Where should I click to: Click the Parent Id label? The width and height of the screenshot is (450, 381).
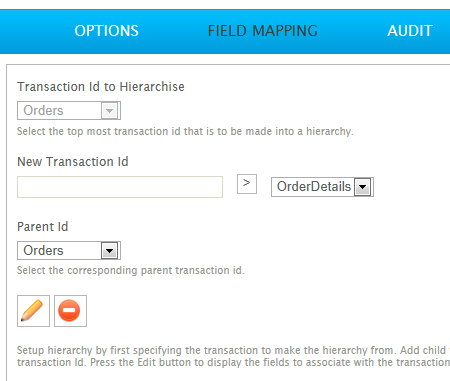[43, 227]
